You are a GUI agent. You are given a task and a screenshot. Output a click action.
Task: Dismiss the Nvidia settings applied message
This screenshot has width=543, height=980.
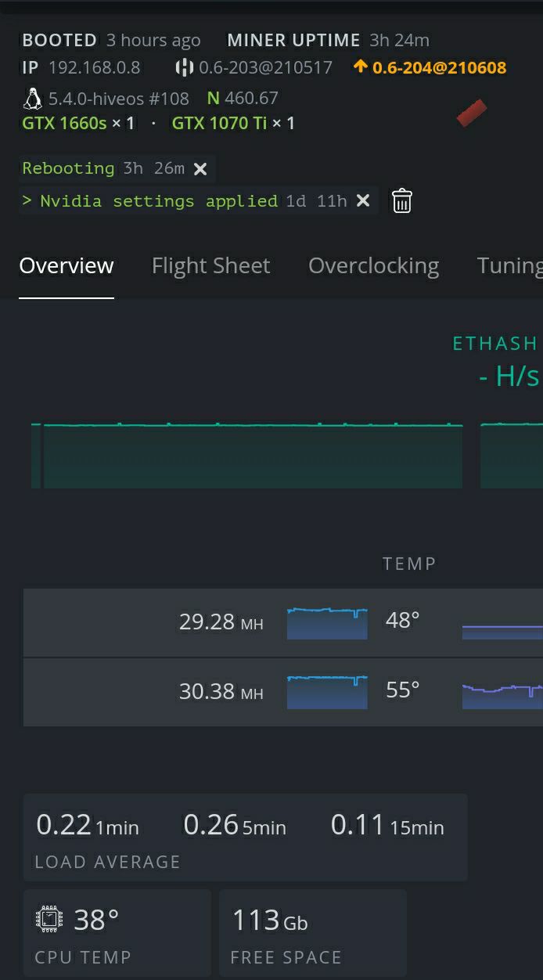[363, 201]
